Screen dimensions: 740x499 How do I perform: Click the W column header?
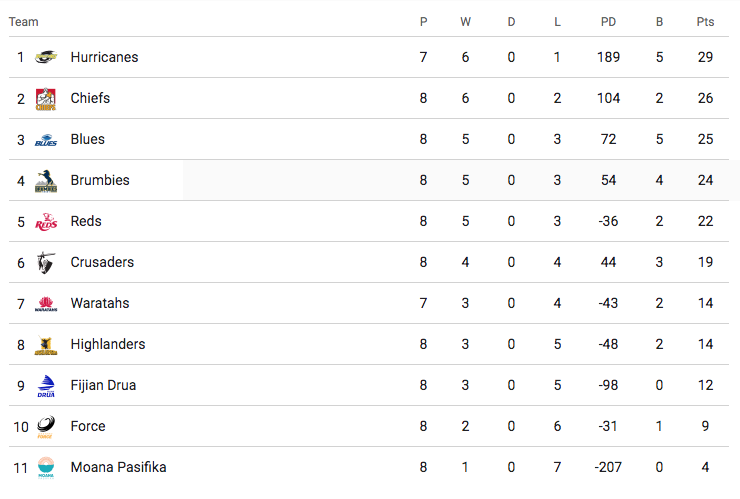(x=466, y=22)
